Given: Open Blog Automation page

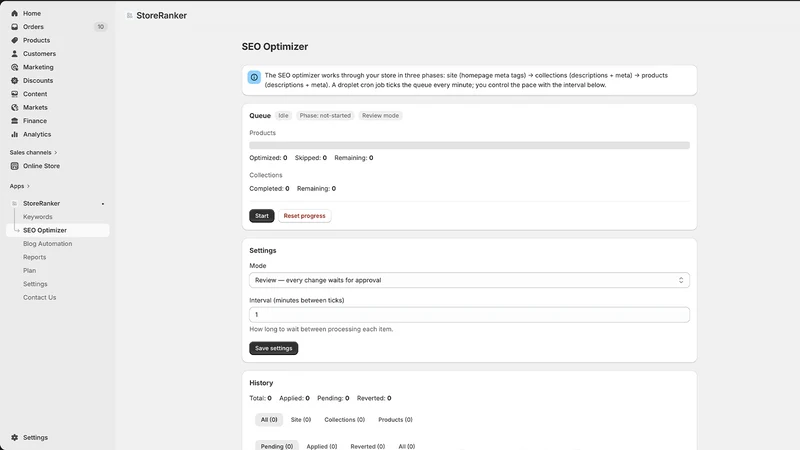Looking at the screenshot, I should [47, 244].
